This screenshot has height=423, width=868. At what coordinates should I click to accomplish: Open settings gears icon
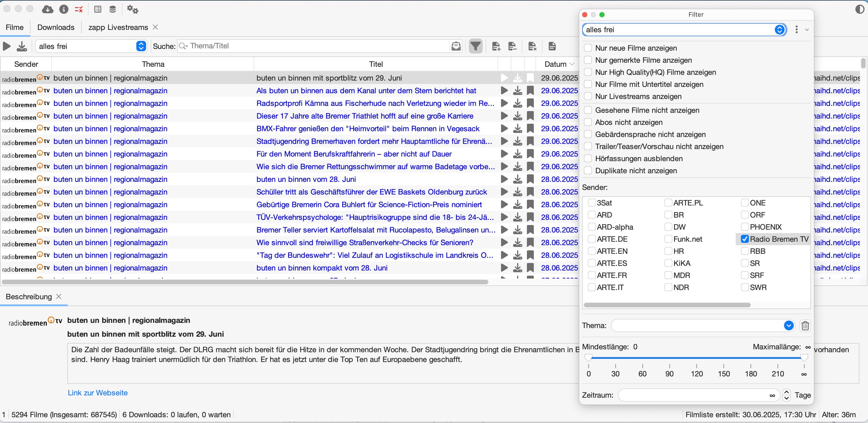click(x=132, y=9)
